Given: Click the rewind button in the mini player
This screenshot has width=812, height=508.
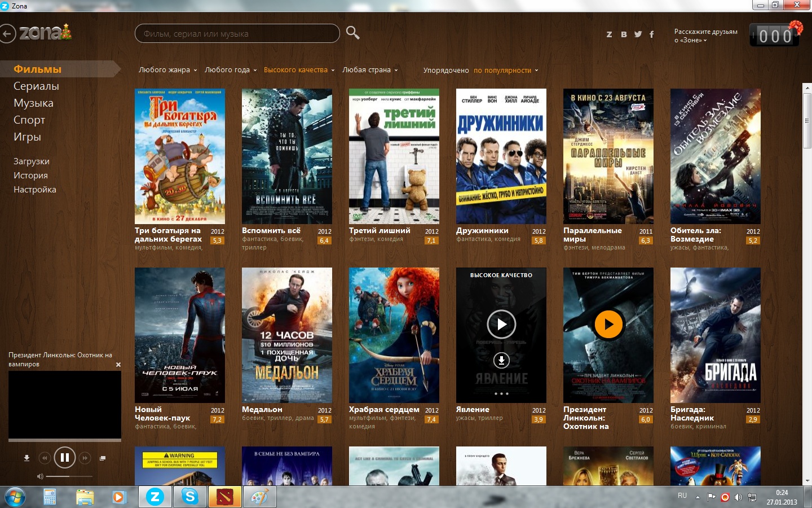Looking at the screenshot, I should coord(44,458).
